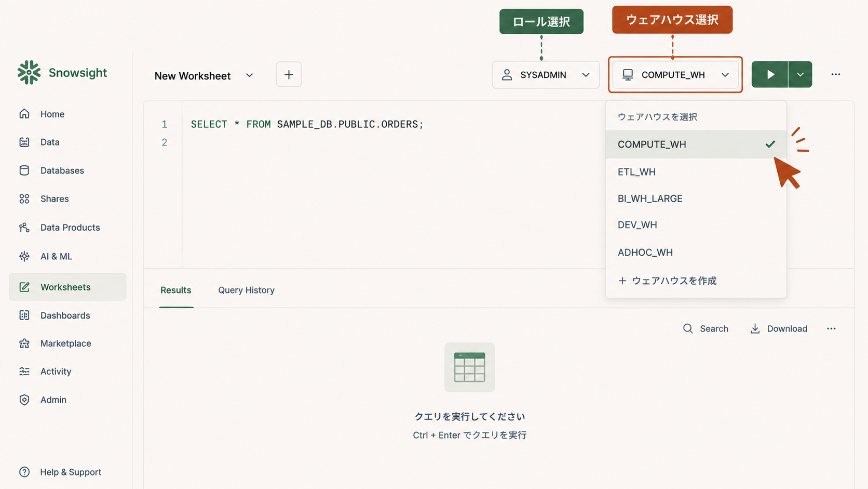Open the Data section label
This screenshot has height=489, width=868.
point(50,142)
